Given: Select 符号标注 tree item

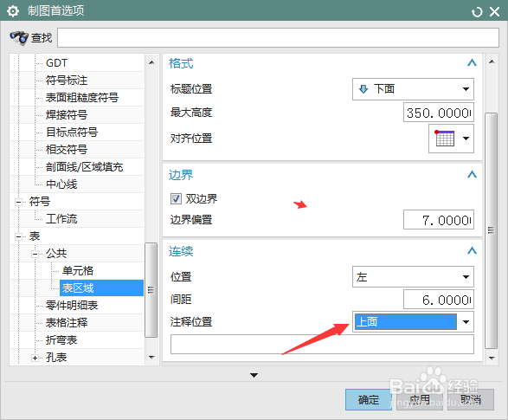Looking at the screenshot, I should point(67,80).
